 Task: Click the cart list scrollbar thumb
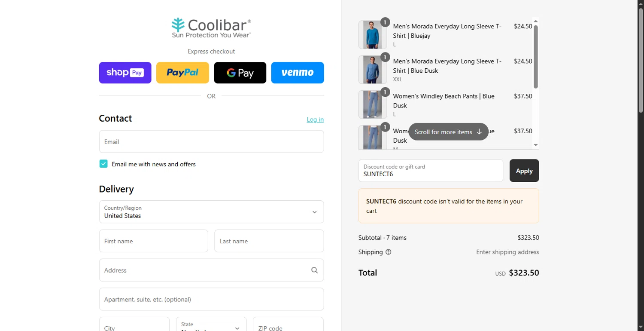click(x=536, y=56)
